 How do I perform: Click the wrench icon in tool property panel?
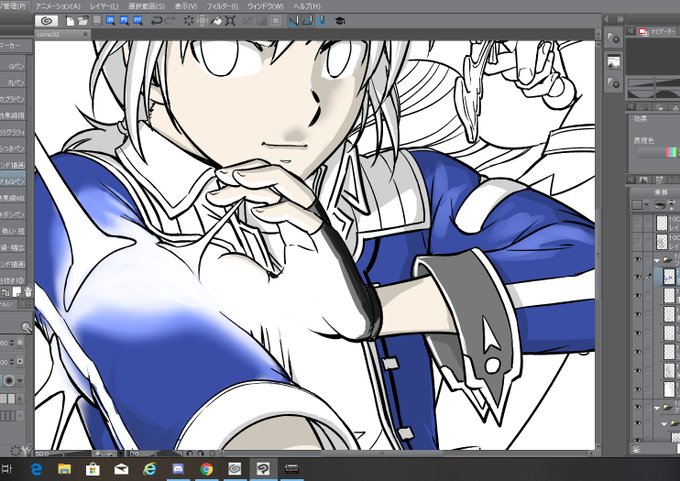point(26,450)
